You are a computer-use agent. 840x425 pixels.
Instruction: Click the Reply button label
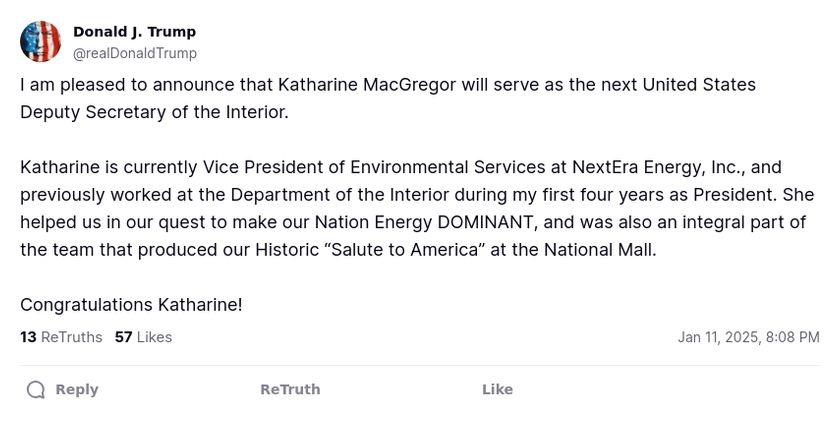76,389
